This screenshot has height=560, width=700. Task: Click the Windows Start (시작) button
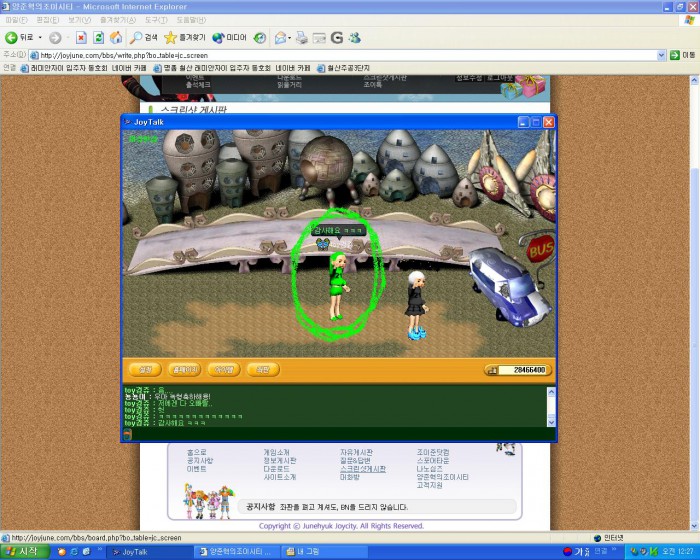click(23, 551)
